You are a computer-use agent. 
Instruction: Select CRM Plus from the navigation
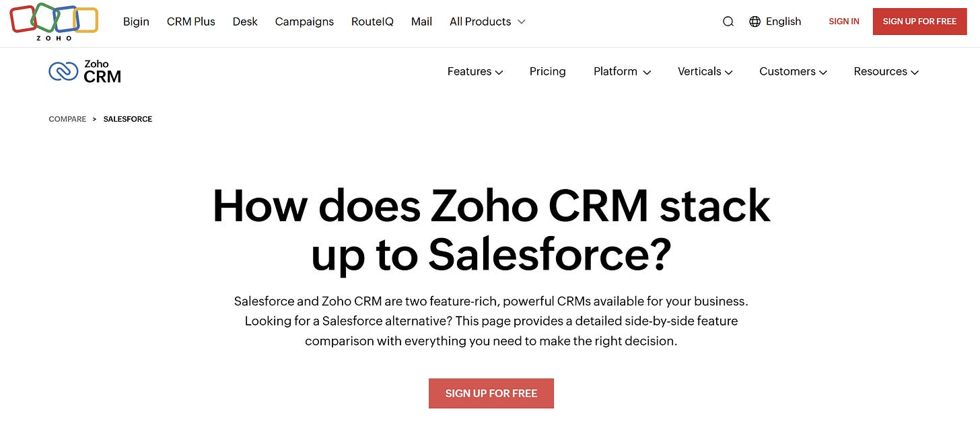190,21
